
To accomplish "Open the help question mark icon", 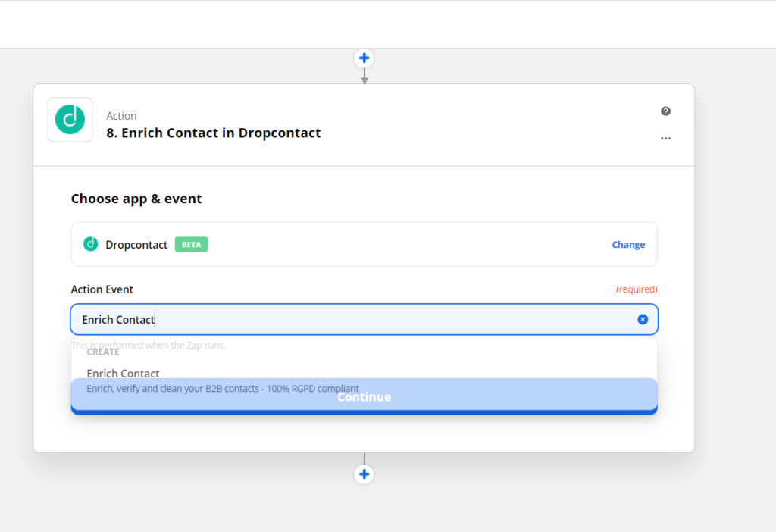I will 665,111.
